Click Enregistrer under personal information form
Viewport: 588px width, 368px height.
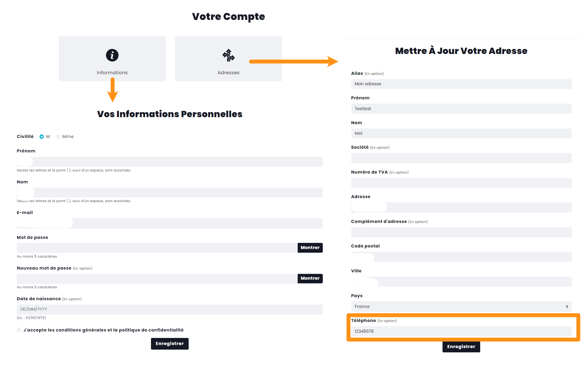click(170, 344)
